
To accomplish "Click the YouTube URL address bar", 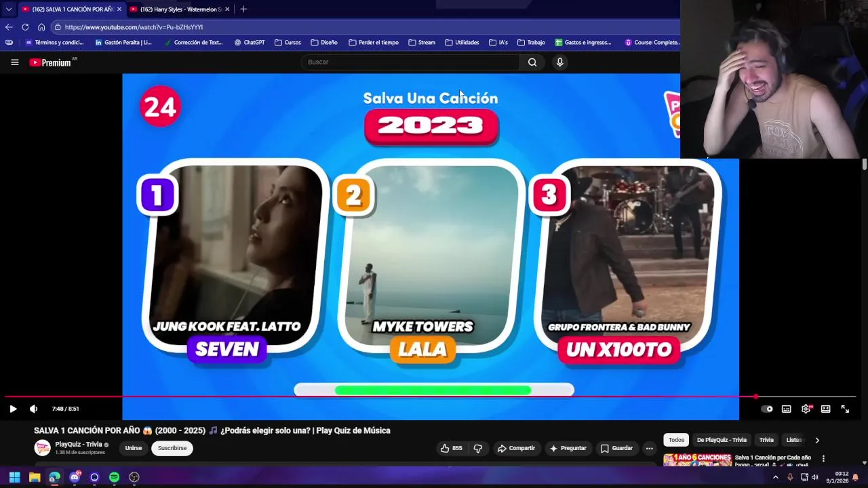I will 366,27.
